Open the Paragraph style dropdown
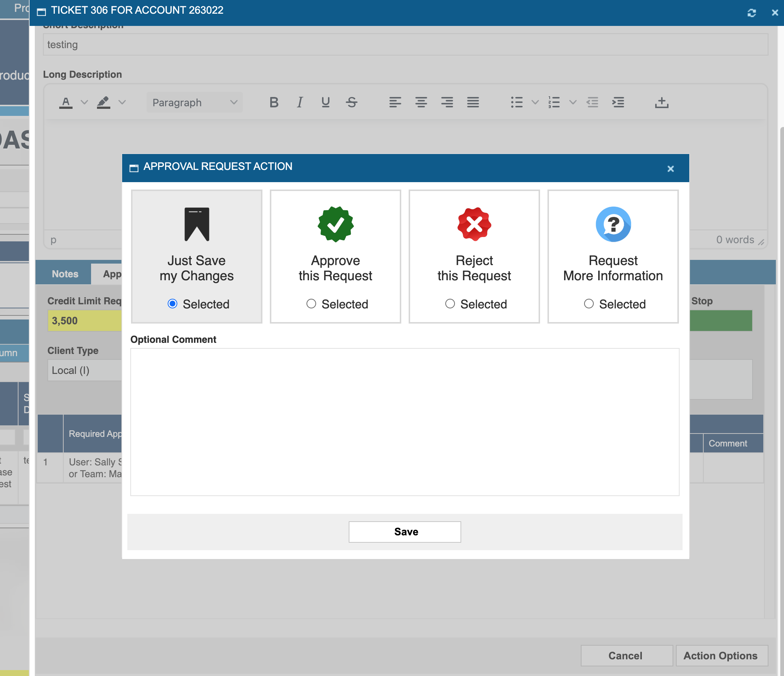The width and height of the screenshot is (784, 676). tap(194, 102)
